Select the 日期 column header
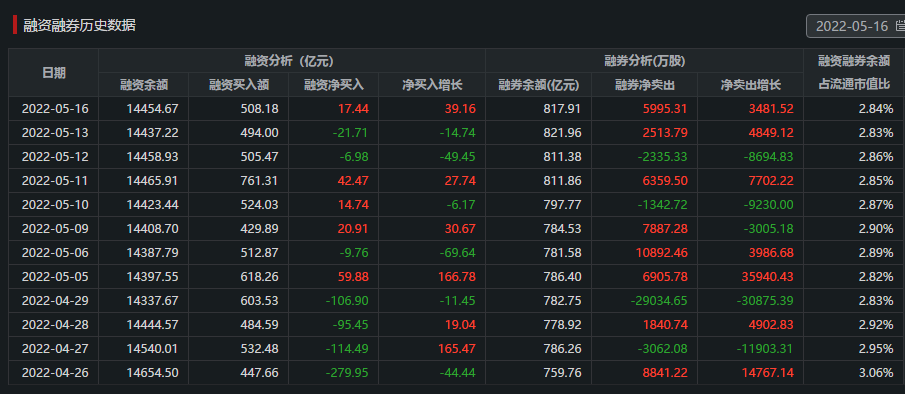This screenshot has height=394, width=905. tap(54, 73)
